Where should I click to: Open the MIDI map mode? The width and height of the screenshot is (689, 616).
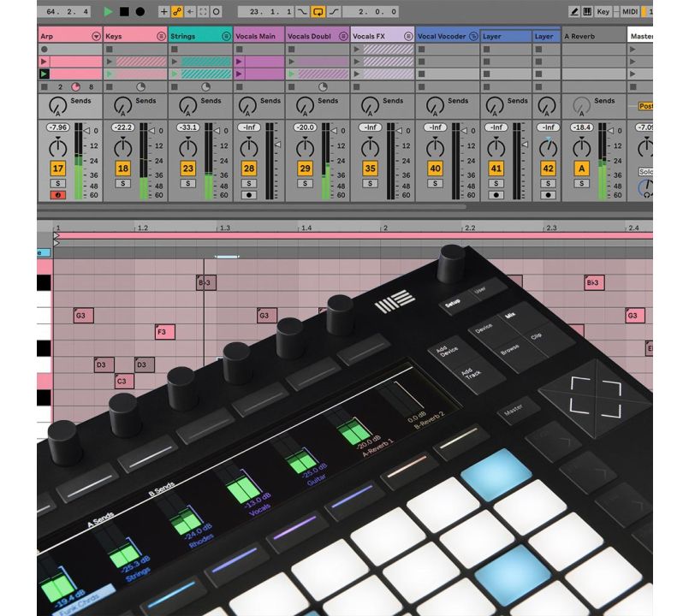630,12
